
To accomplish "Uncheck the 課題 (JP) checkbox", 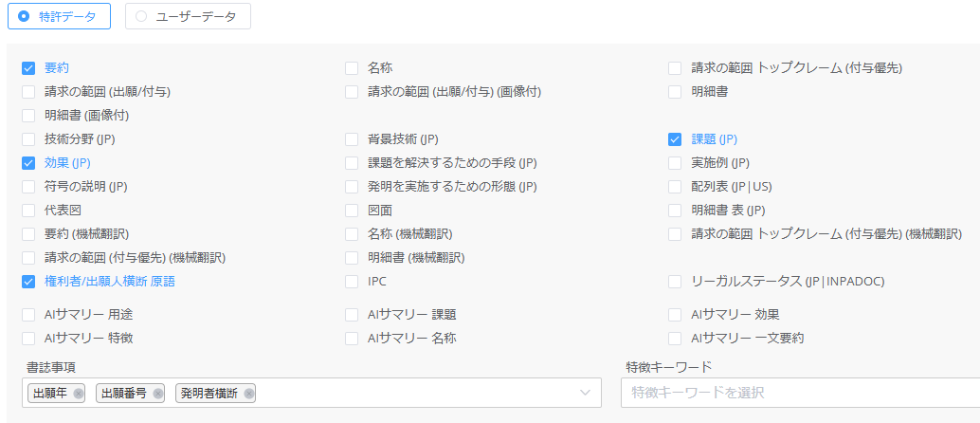I will point(675,139).
